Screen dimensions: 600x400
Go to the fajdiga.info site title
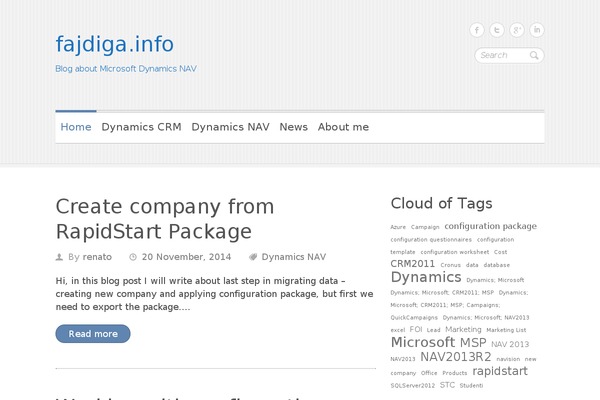[x=115, y=44]
